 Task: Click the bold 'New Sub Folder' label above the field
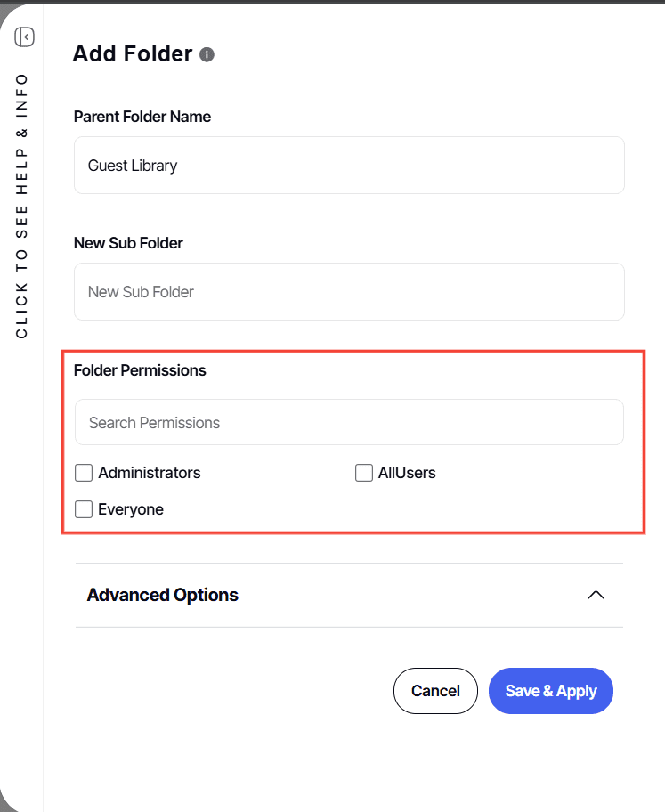[x=128, y=243]
